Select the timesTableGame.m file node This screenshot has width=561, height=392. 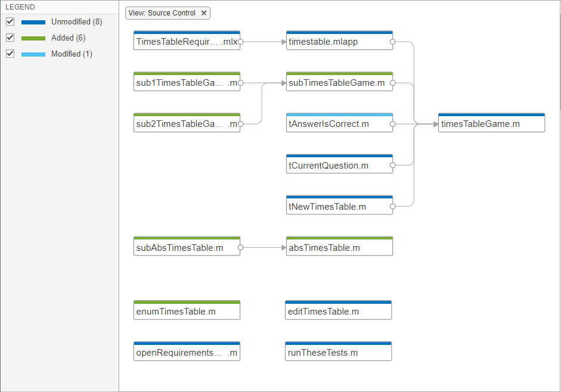point(491,124)
